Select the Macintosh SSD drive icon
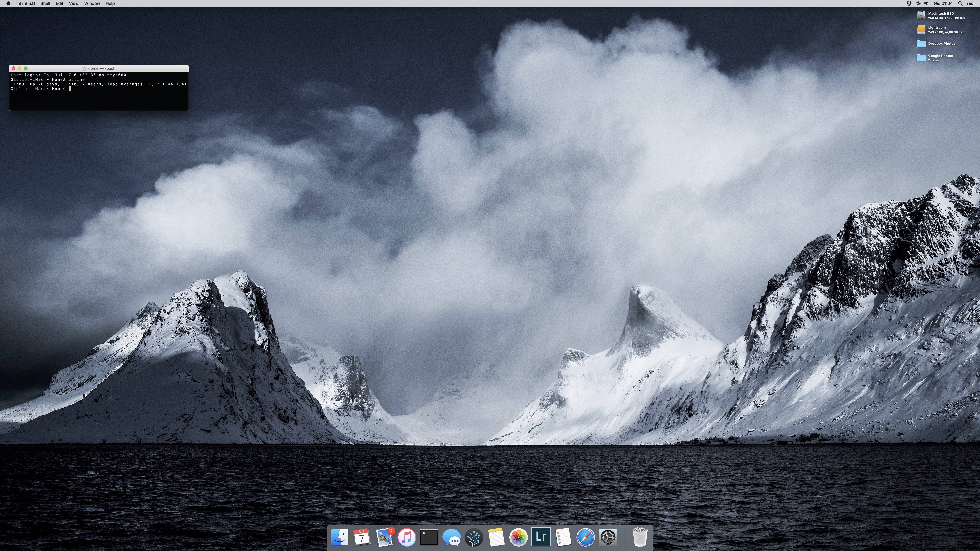The image size is (980, 551). [921, 15]
